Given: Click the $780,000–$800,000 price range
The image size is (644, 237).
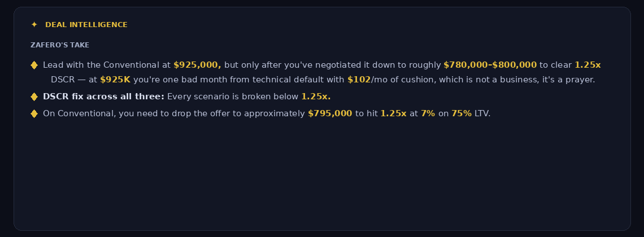Looking at the screenshot, I should 490,65.
